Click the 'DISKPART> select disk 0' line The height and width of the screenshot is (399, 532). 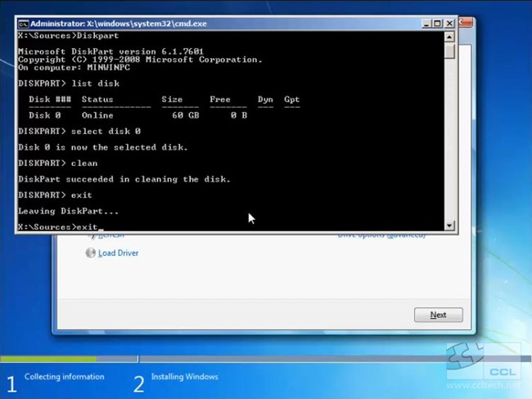pyautogui.click(x=79, y=131)
